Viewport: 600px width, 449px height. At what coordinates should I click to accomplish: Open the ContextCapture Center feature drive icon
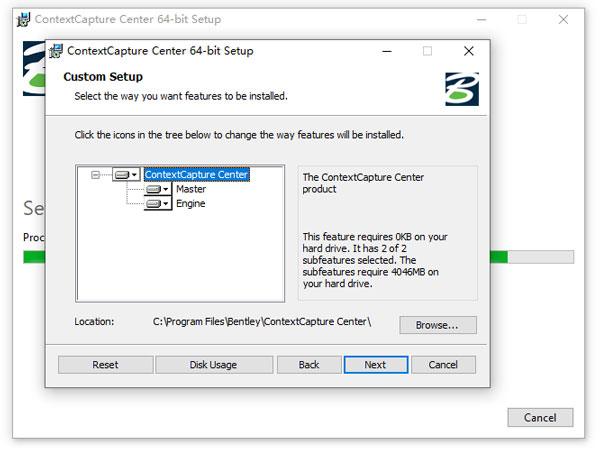coord(126,174)
